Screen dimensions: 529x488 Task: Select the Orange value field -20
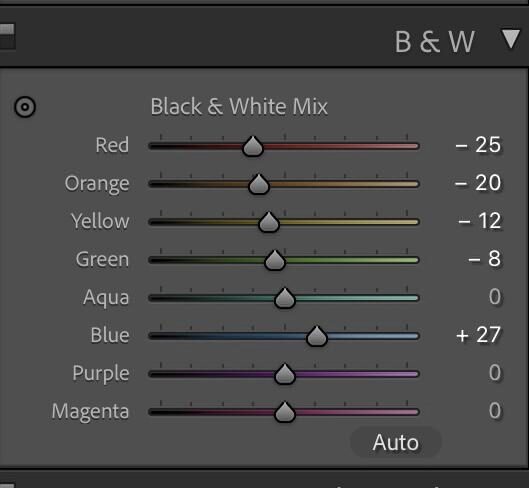[478, 183]
